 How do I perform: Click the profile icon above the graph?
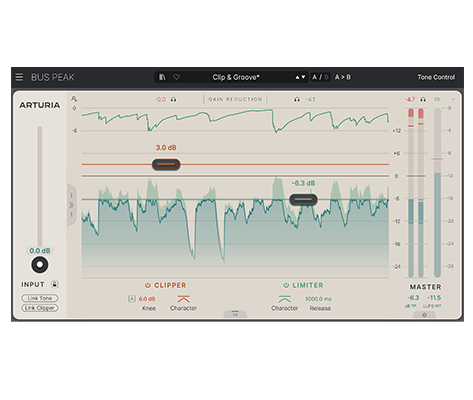74,99
